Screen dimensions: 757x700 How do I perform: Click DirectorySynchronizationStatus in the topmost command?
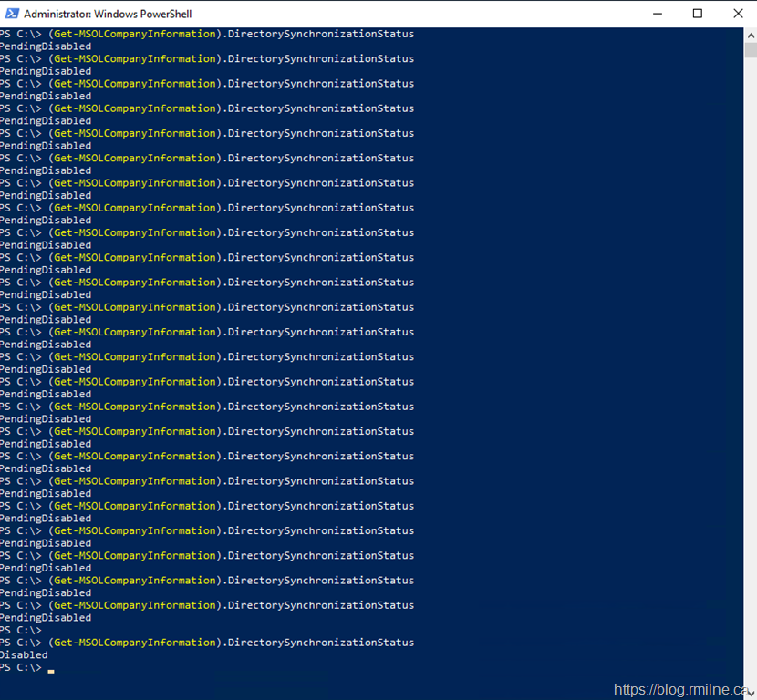point(320,34)
